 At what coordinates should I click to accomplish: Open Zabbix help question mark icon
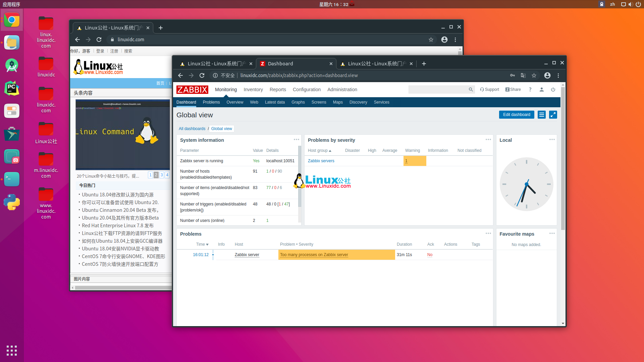pyautogui.click(x=530, y=89)
